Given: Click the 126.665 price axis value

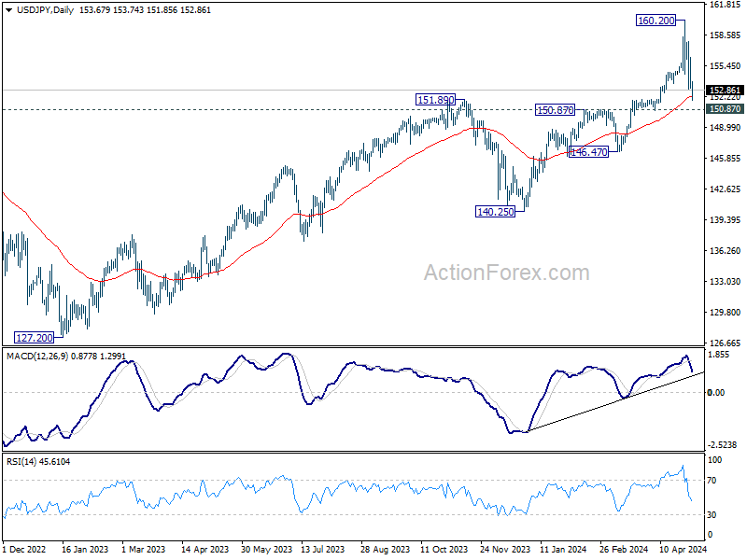Looking at the screenshot, I should point(726,343).
